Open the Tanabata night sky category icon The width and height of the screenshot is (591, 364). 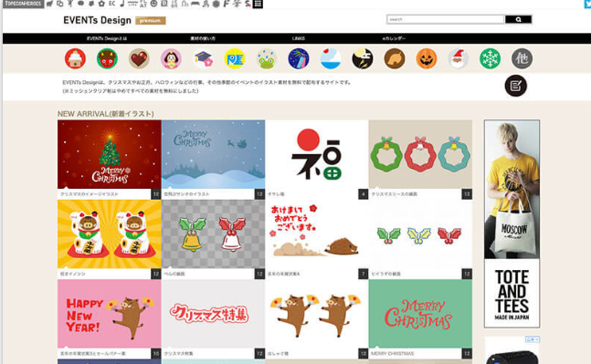(299, 58)
